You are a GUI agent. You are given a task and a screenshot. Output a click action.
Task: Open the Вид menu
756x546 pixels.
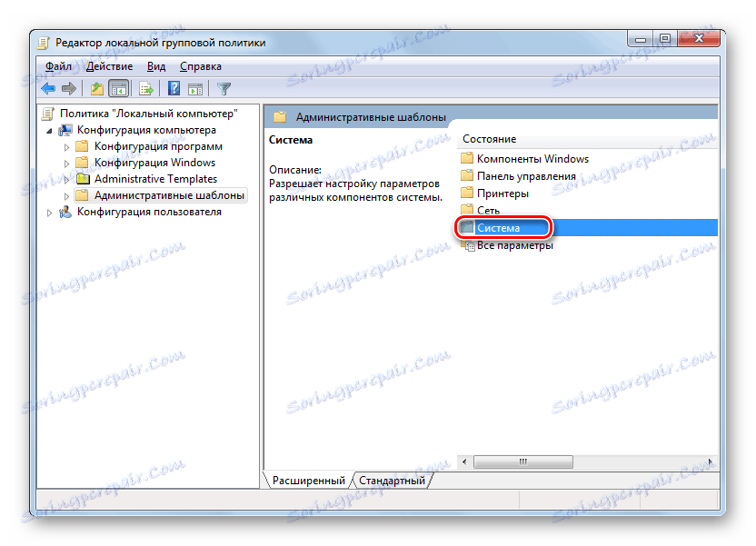tap(156, 66)
